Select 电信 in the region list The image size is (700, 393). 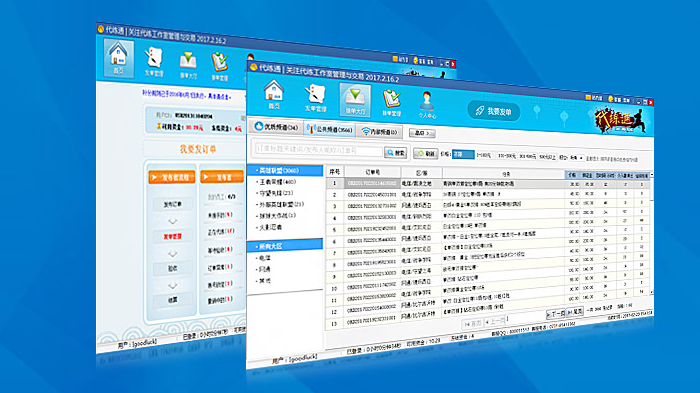(264, 258)
